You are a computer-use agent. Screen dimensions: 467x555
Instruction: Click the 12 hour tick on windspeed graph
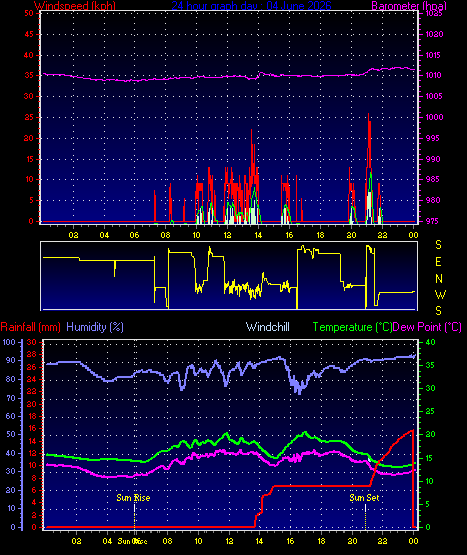(227, 235)
